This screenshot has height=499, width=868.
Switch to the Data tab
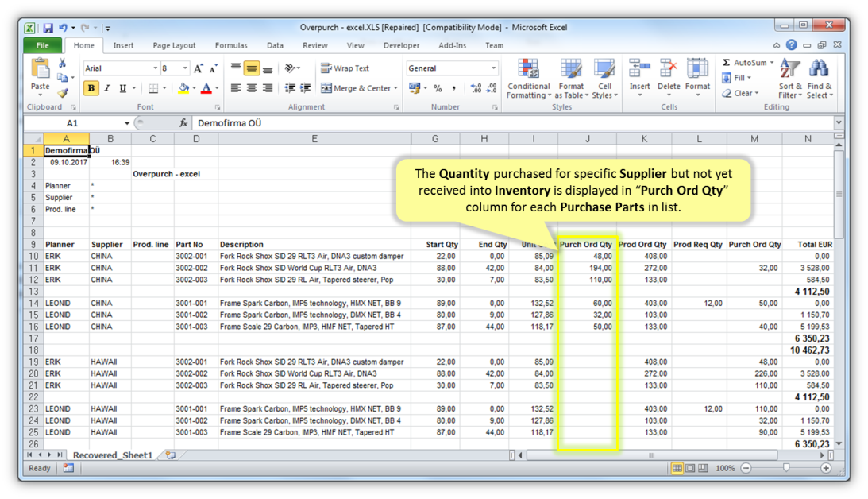pyautogui.click(x=275, y=45)
